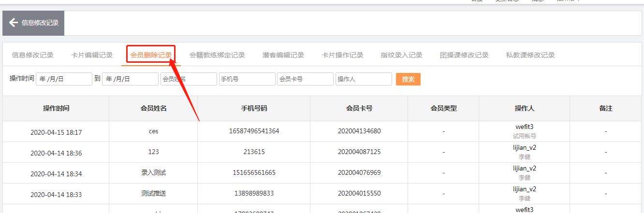Open the 团操课修改记录 tab
The height and width of the screenshot is (213, 644).
pyautogui.click(x=464, y=55)
